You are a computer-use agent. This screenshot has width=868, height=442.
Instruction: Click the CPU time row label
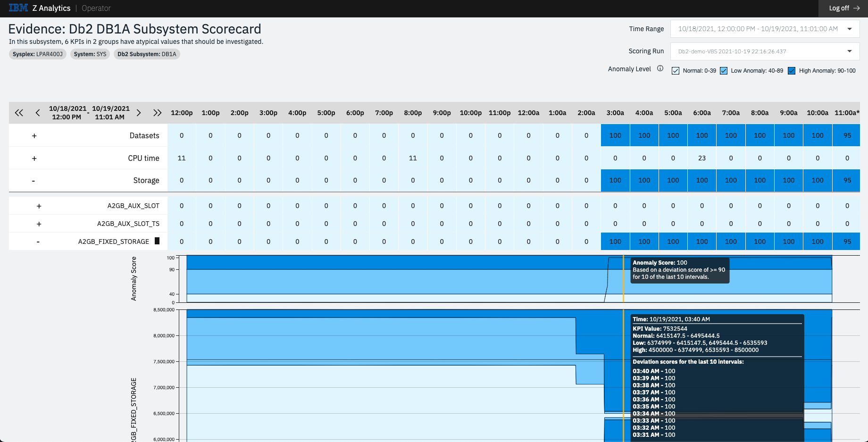point(143,158)
